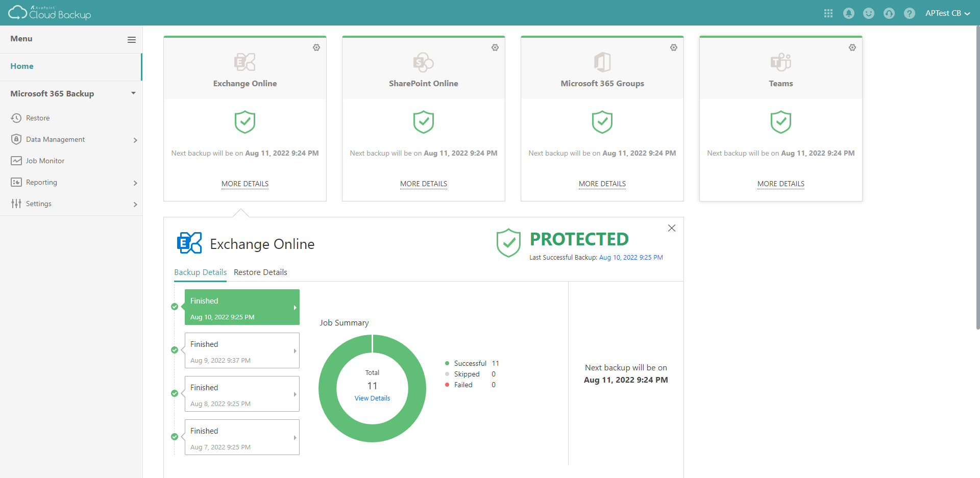Collapse the Microsoft 365 Backup section
Image resolution: width=980 pixels, height=478 pixels.
(133, 93)
